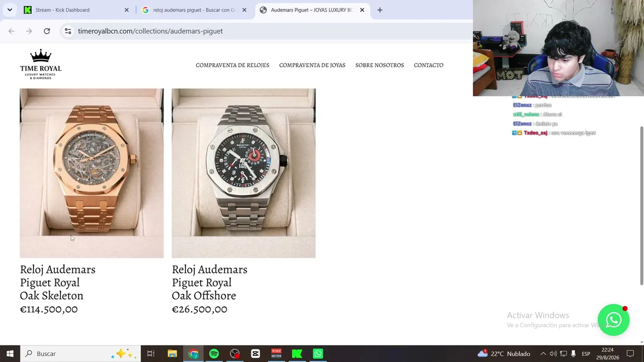
Task: Reload the current page
Action: (x=47, y=31)
